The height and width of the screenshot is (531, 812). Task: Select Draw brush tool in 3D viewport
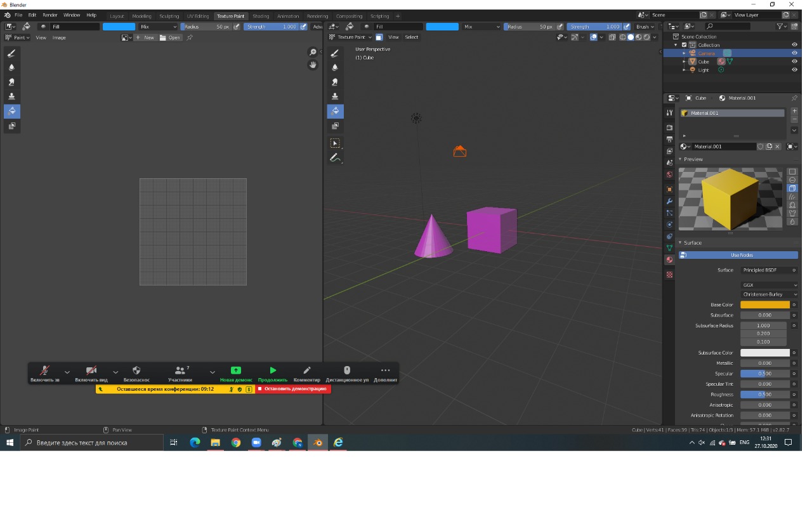335,53
